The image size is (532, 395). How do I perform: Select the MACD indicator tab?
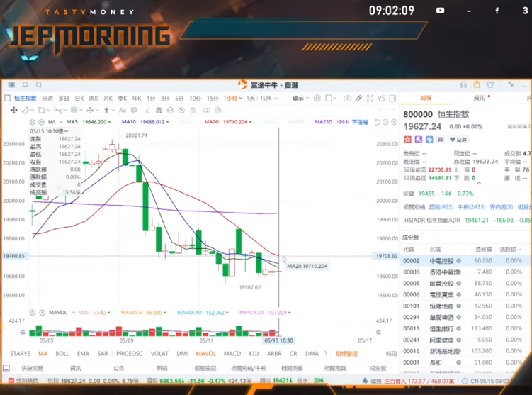point(232,354)
